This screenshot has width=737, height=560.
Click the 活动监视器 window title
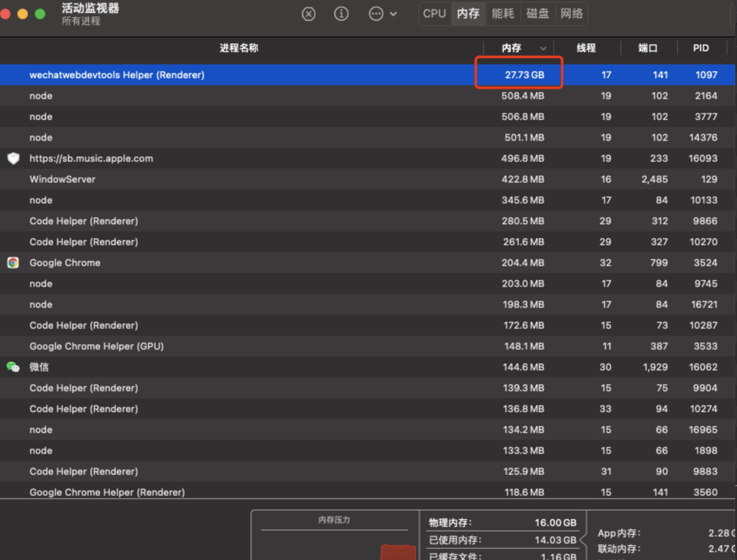(x=90, y=8)
